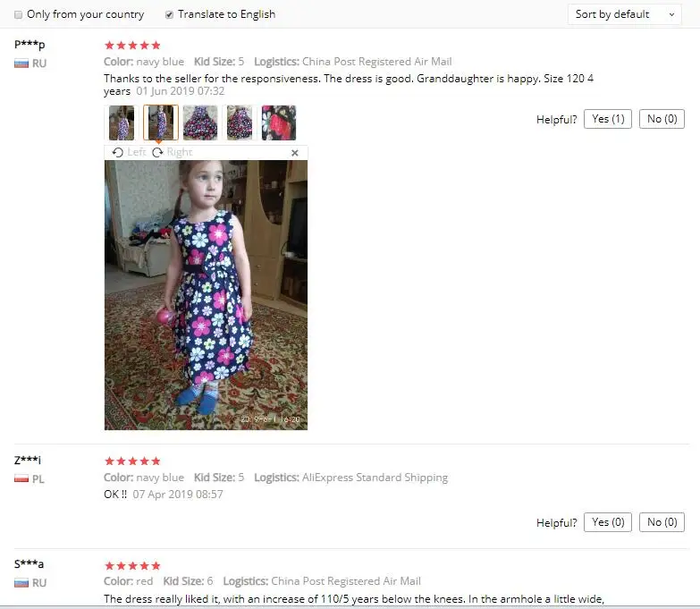700x609 pixels.
Task: Rotate the photo left with the counterclockwise icon
Action: (118, 153)
